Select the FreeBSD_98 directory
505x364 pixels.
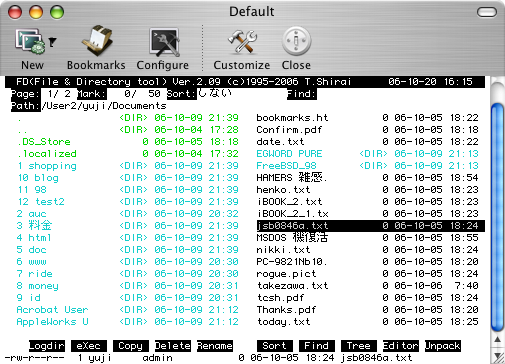(x=368, y=166)
